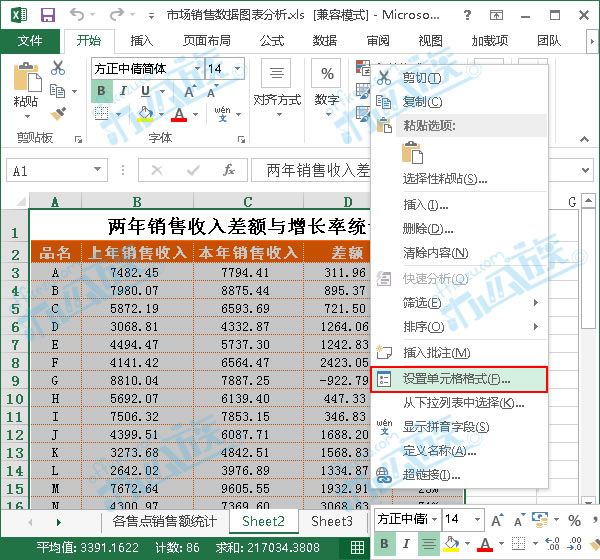
Task: Open the font name dropdown in ribbon
Action: (197, 69)
